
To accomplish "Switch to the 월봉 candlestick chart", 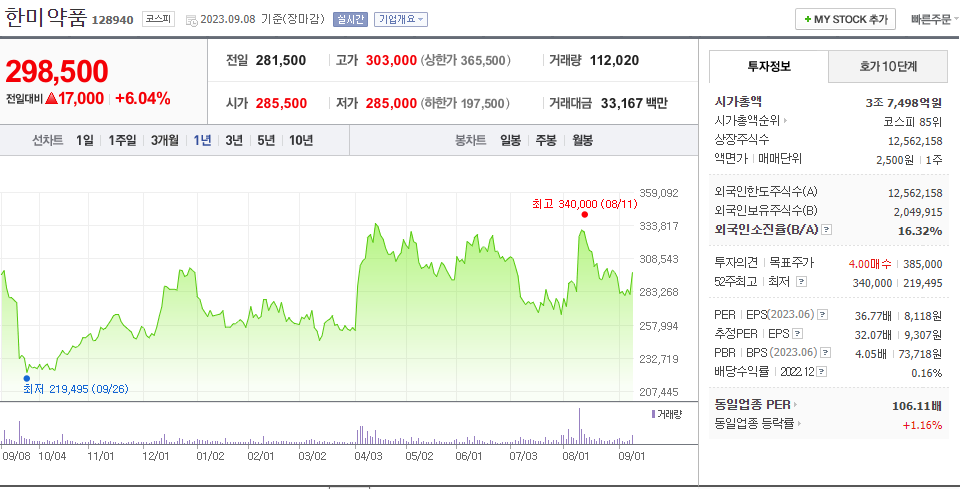I will pyautogui.click(x=582, y=141).
